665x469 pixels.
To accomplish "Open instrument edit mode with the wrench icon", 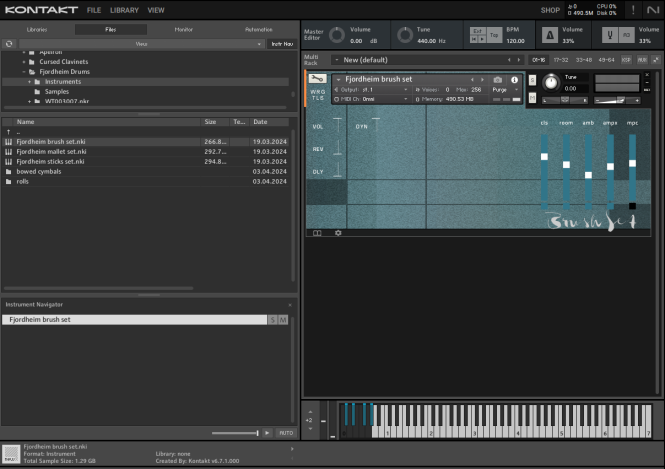I will (317, 78).
